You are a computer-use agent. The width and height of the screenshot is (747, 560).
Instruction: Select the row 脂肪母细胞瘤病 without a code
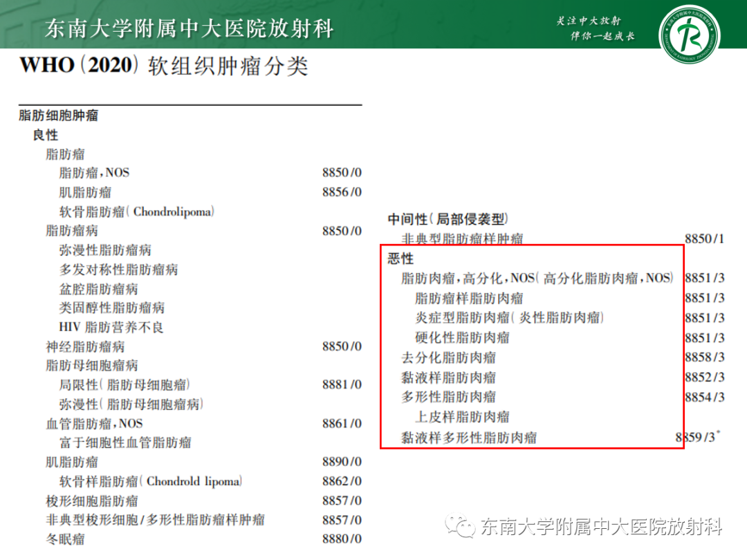[x=91, y=365]
